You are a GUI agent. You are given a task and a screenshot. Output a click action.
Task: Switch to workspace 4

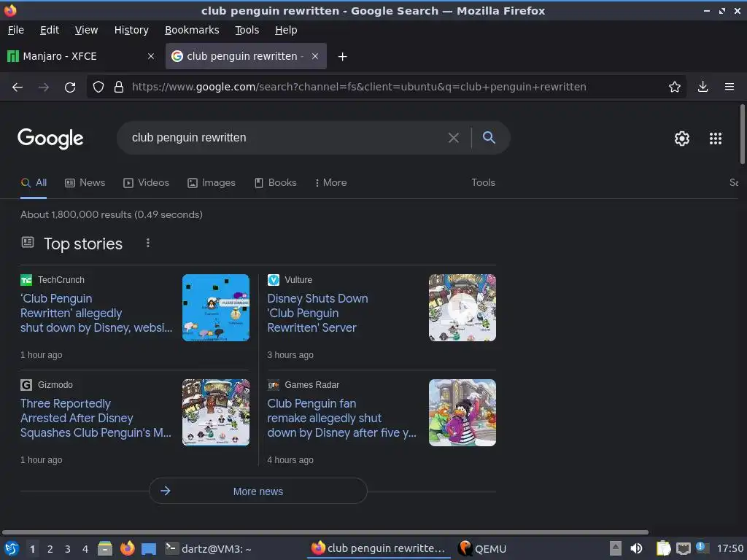(85, 549)
